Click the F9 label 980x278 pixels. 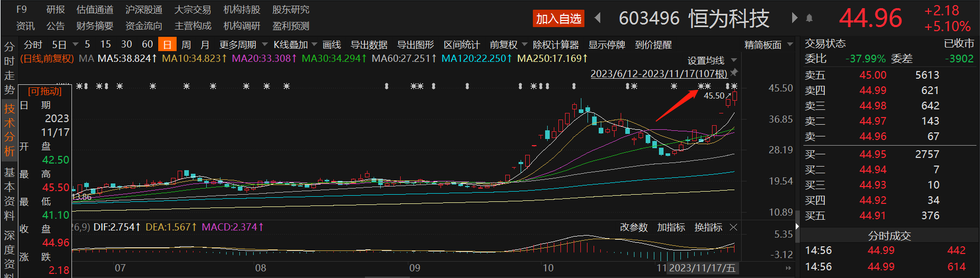coord(21,10)
